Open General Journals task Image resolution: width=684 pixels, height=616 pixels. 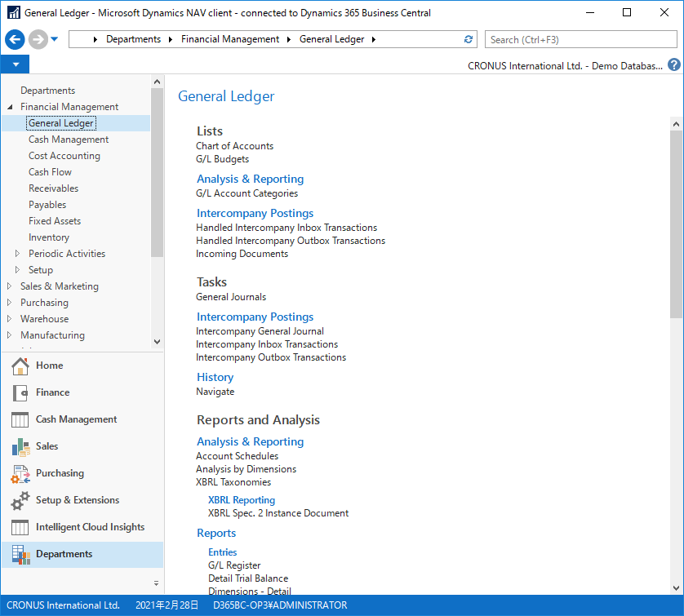[231, 297]
